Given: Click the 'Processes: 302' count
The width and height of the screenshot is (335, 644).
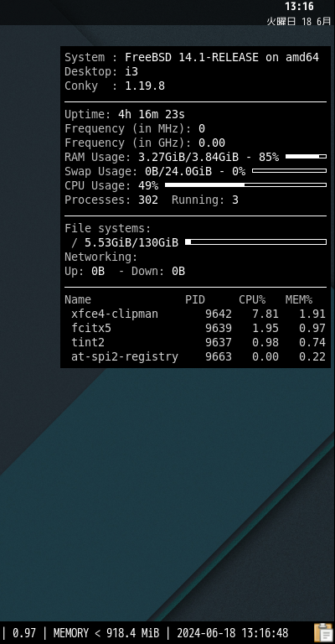Looking at the screenshot, I should click(x=111, y=200).
